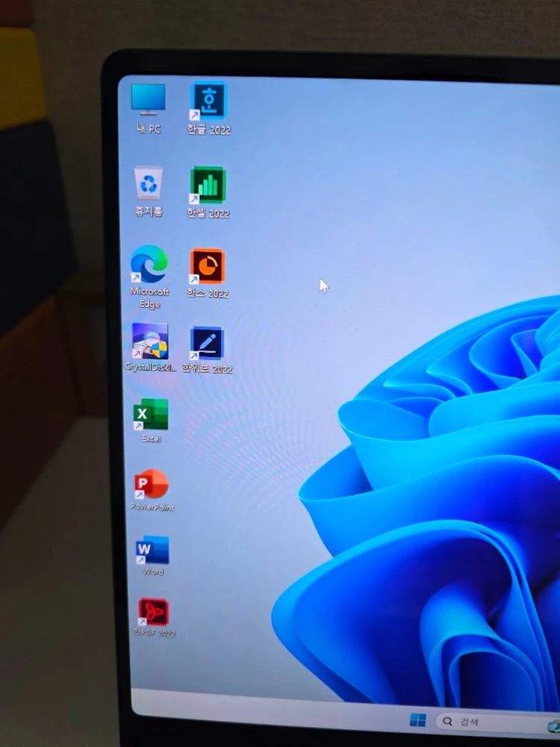560x747 pixels.
Task: Open the Windows Start menu button
Action: coord(417,720)
